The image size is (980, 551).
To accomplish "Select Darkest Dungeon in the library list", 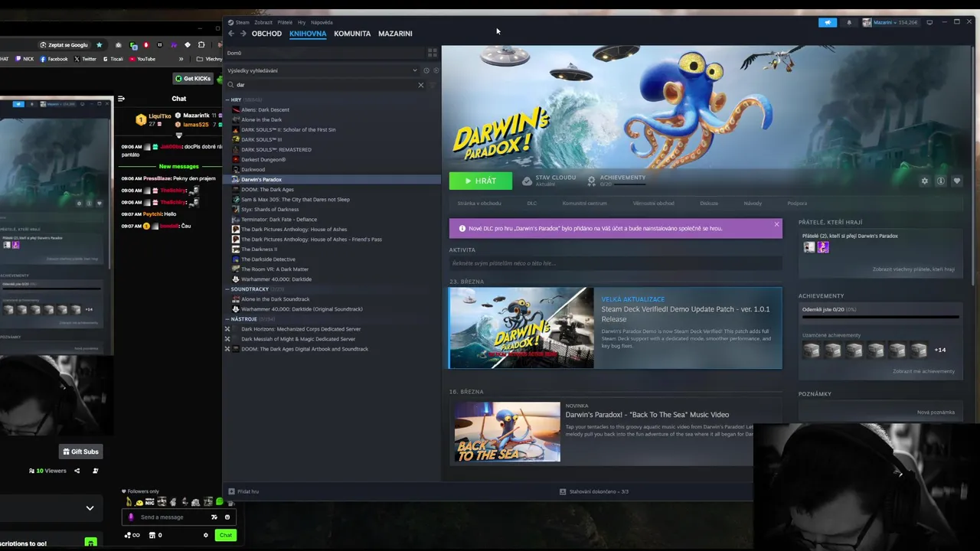I will (x=263, y=160).
